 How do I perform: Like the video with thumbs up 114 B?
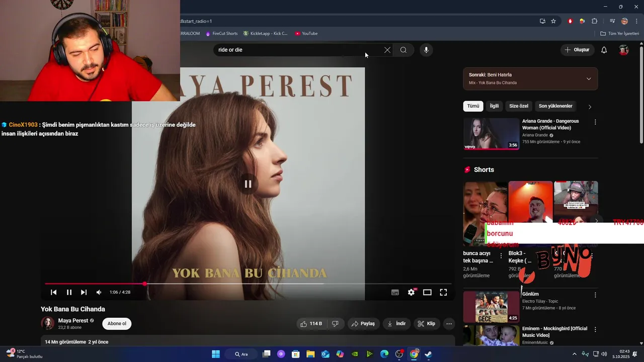[x=311, y=324]
